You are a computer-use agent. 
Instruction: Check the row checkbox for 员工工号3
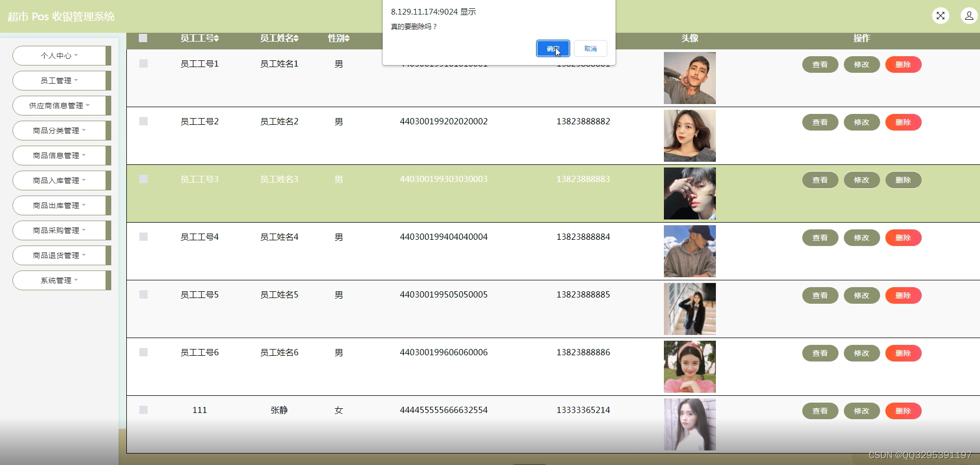point(143,179)
